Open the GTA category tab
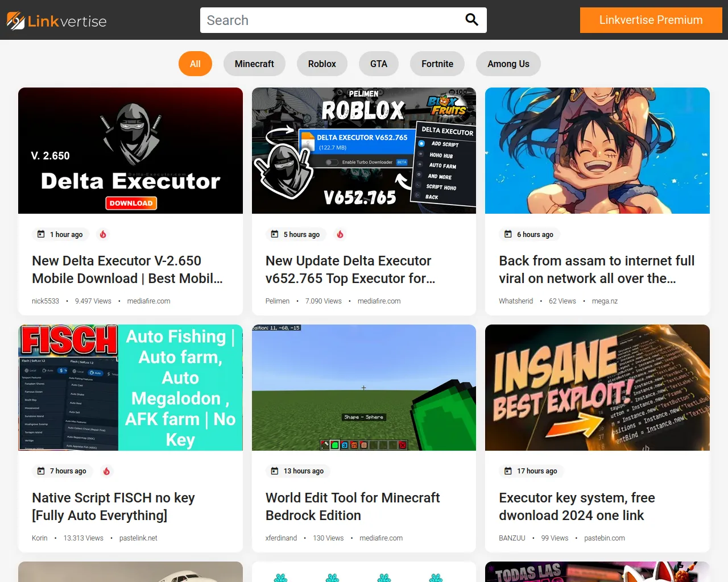 point(379,64)
